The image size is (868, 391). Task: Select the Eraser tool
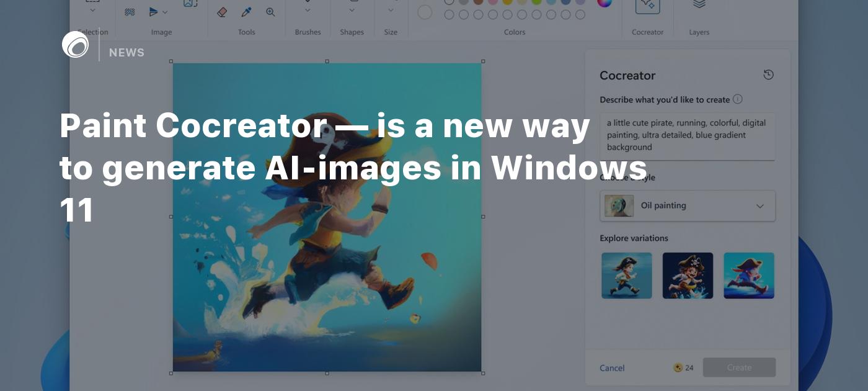coord(222,12)
